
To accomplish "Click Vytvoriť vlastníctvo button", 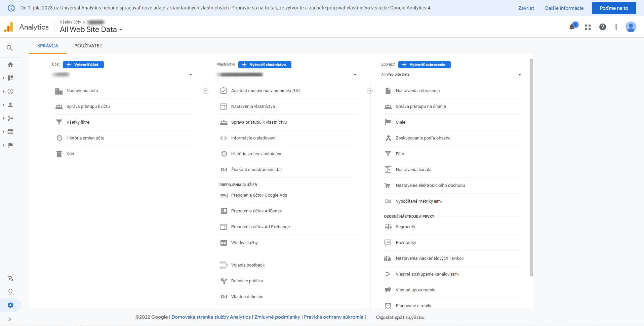I will tap(265, 65).
